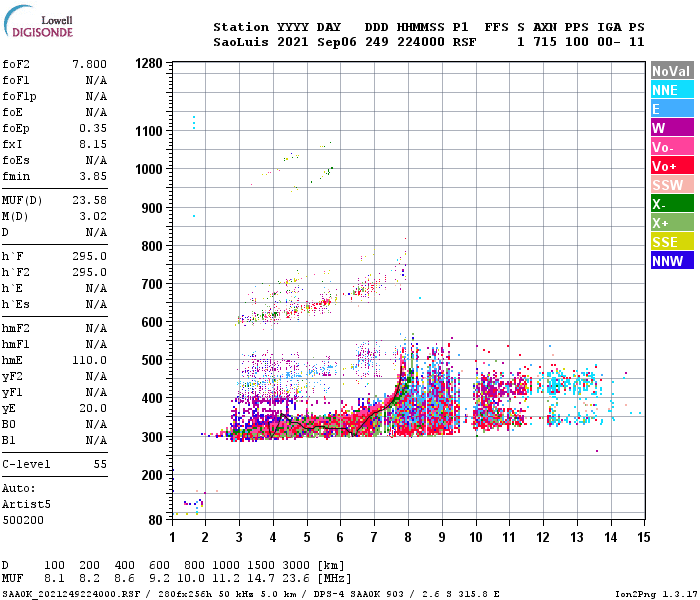Select the NNW blue legend swatch
The image size is (700, 600).
pyautogui.click(x=672, y=261)
